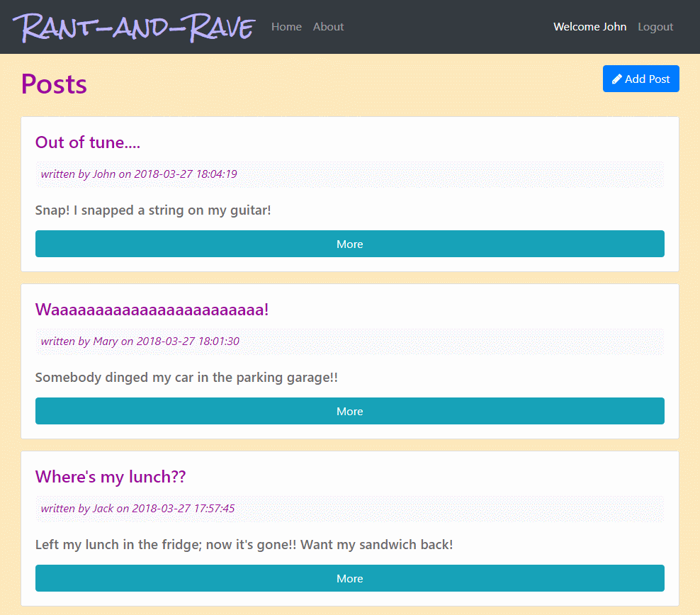Image resolution: width=700 pixels, height=615 pixels.
Task: Click the Logout link
Action: pyautogui.click(x=655, y=26)
